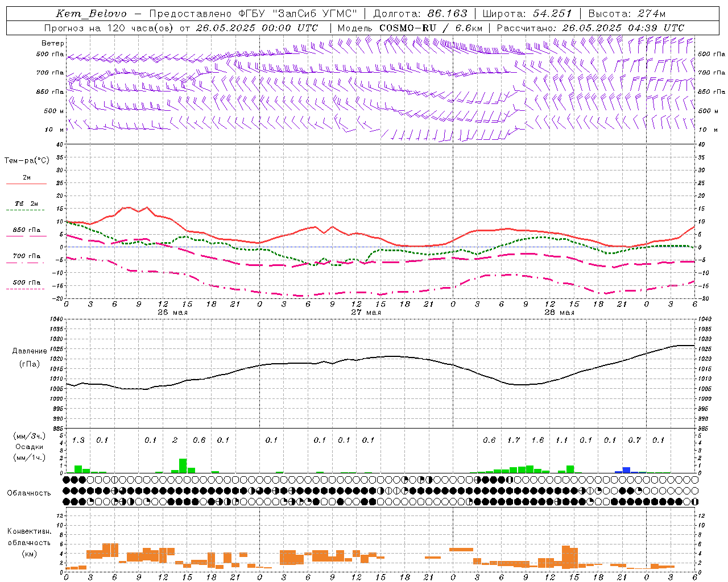
Task: Click the model name COSMO-RU / 6.6км
Action: [x=431, y=28]
